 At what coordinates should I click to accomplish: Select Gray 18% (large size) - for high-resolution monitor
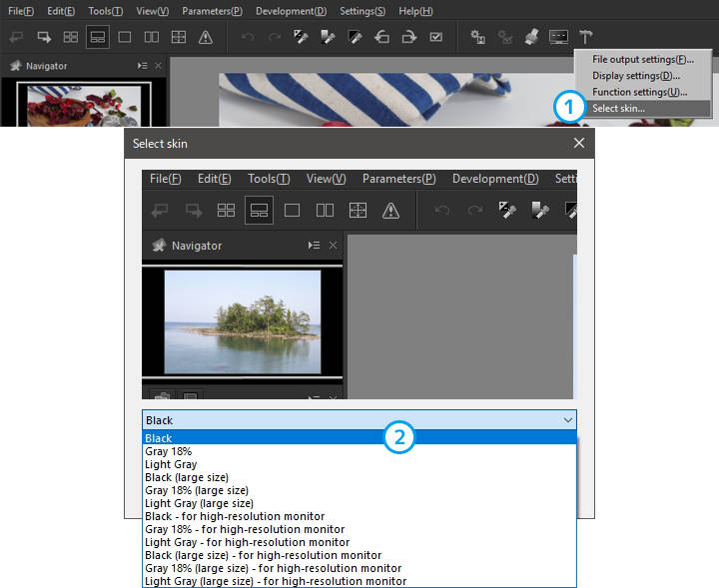pos(359,568)
